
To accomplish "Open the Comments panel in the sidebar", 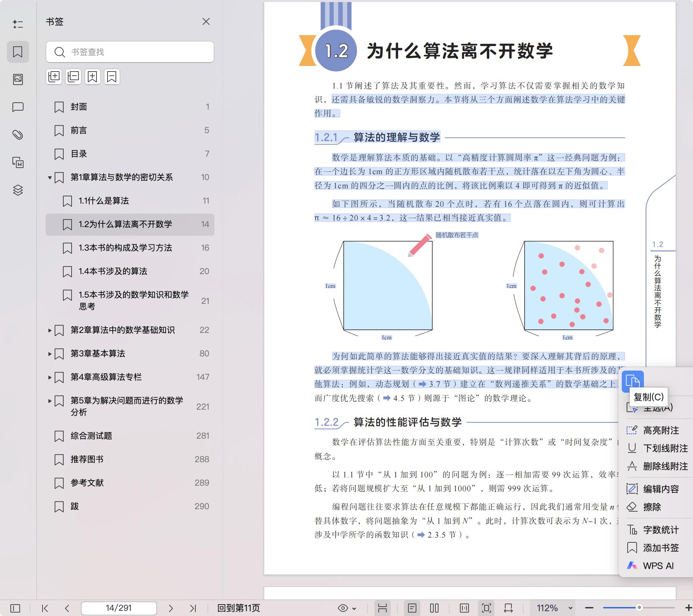I will (18, 107).
